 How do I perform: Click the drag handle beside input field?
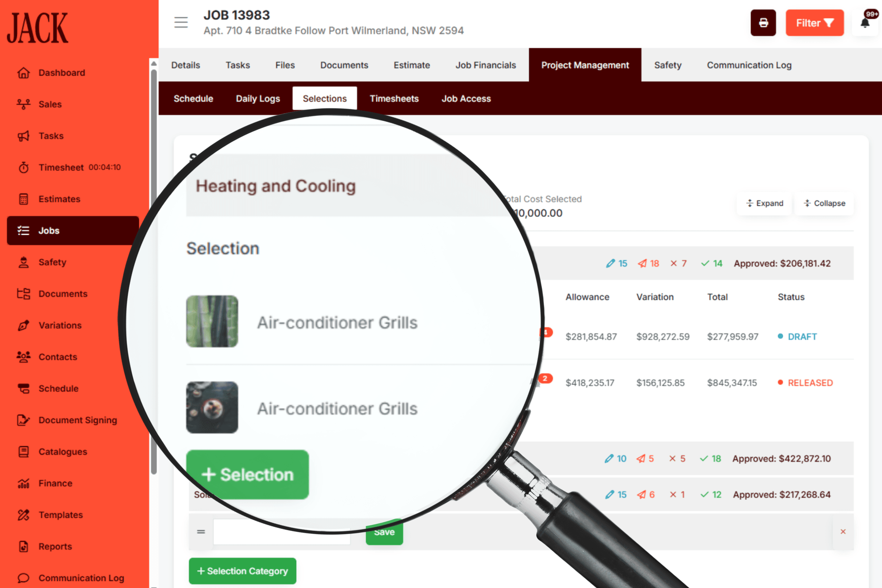click(201, 532)
